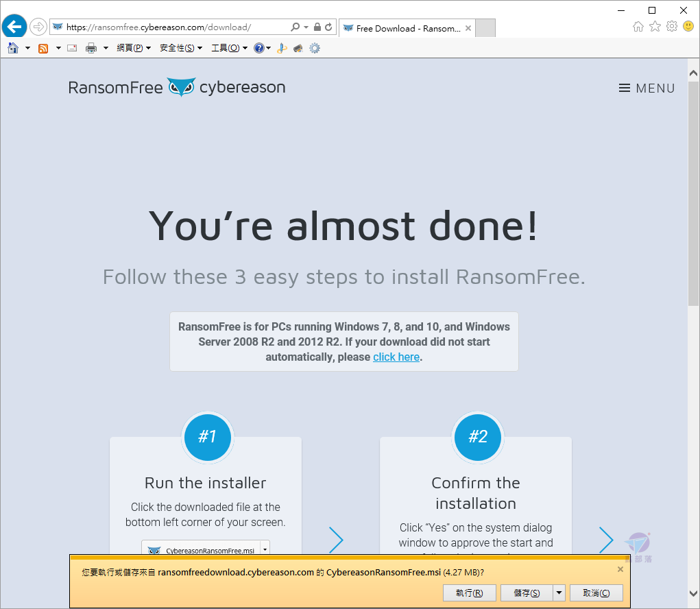The height and width of the screenshot is (609, 700).
Task: Click the cybereason owl logo
Action: (x=181, y=87)
